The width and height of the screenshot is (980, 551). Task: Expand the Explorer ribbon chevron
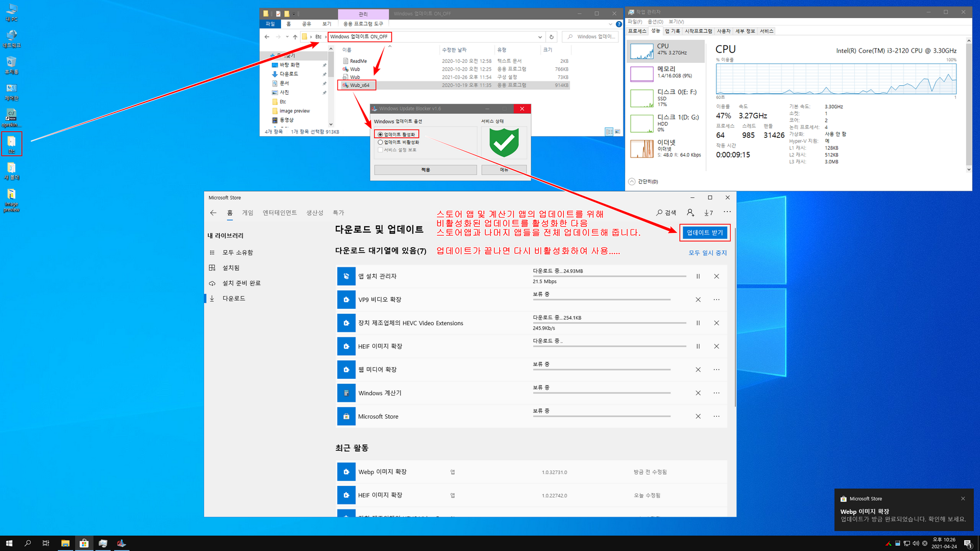pyautogui.click(x=610, y=24)
